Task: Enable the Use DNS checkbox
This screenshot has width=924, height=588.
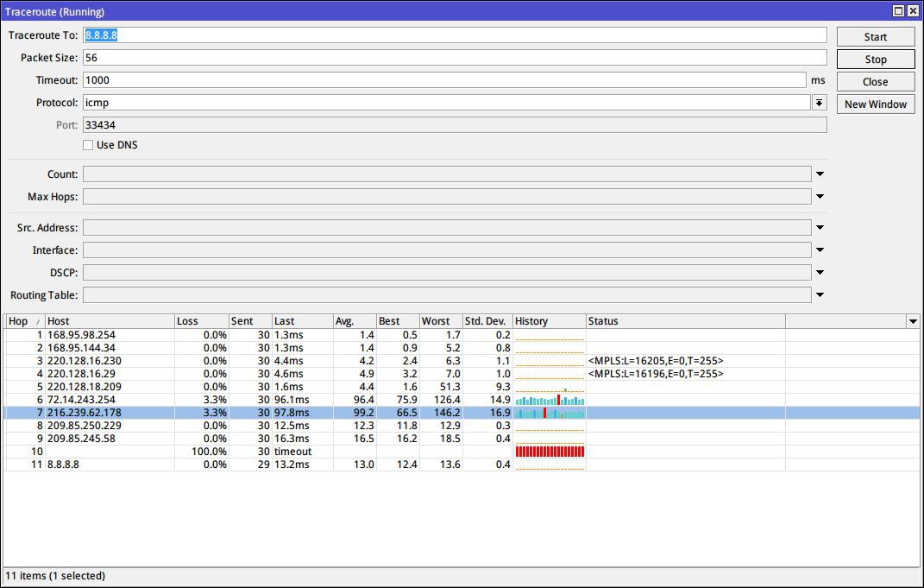Action: point(88,145)
